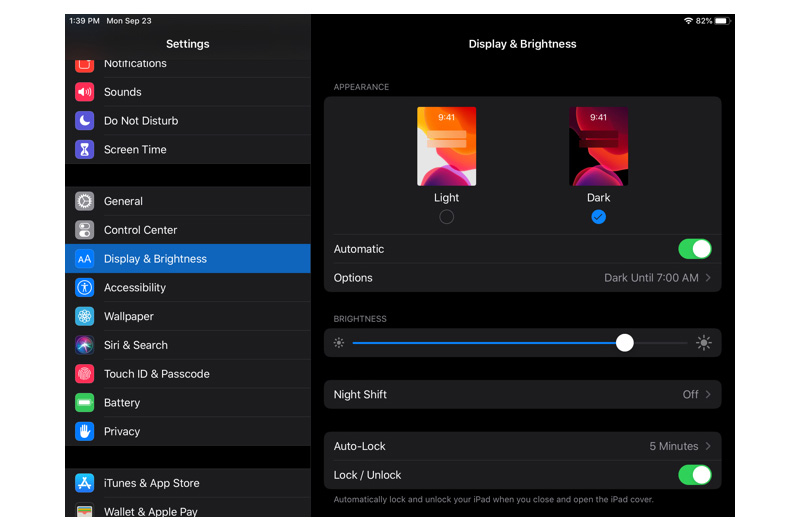
Task: Click the low brightness sun icon
Action: 339,343
